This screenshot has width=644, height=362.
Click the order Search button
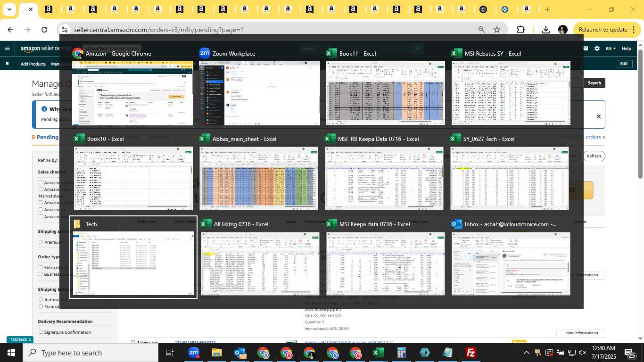pos(594,83)
